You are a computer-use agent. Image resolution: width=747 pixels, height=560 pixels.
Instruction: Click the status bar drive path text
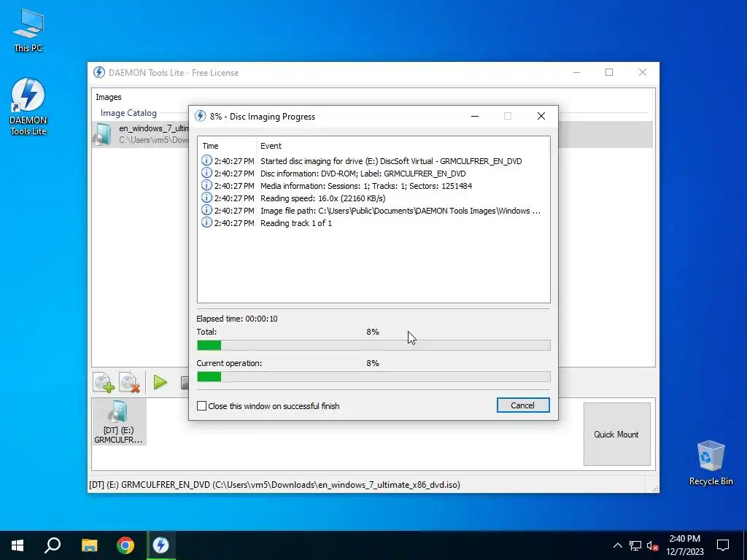[274, 485]
